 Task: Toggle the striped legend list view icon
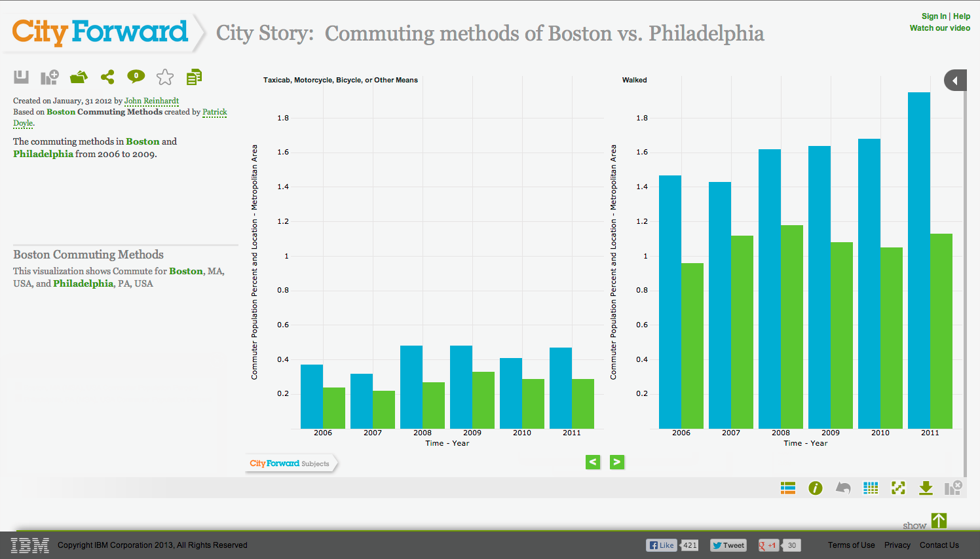point(788,488)
